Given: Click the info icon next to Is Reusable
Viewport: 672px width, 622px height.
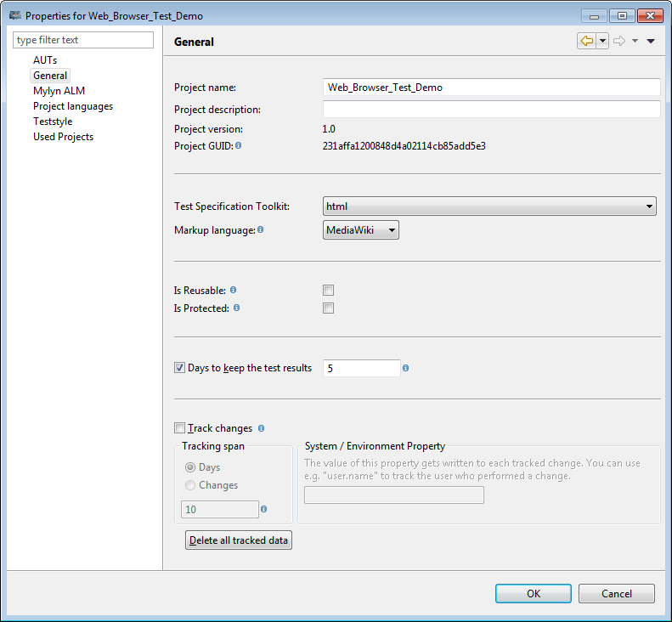Looking at the screenshot, I should click(x=233, y=291).
